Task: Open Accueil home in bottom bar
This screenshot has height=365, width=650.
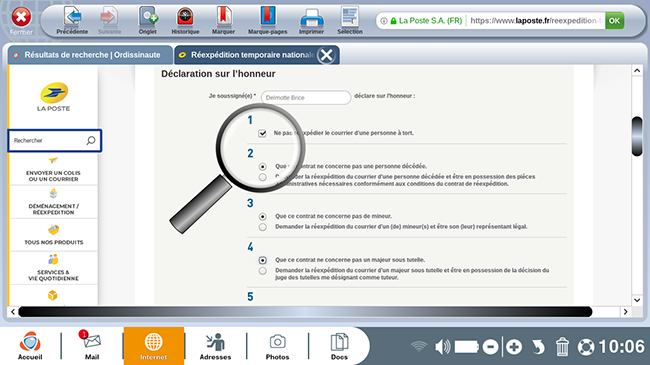Action: pos(30,346)
